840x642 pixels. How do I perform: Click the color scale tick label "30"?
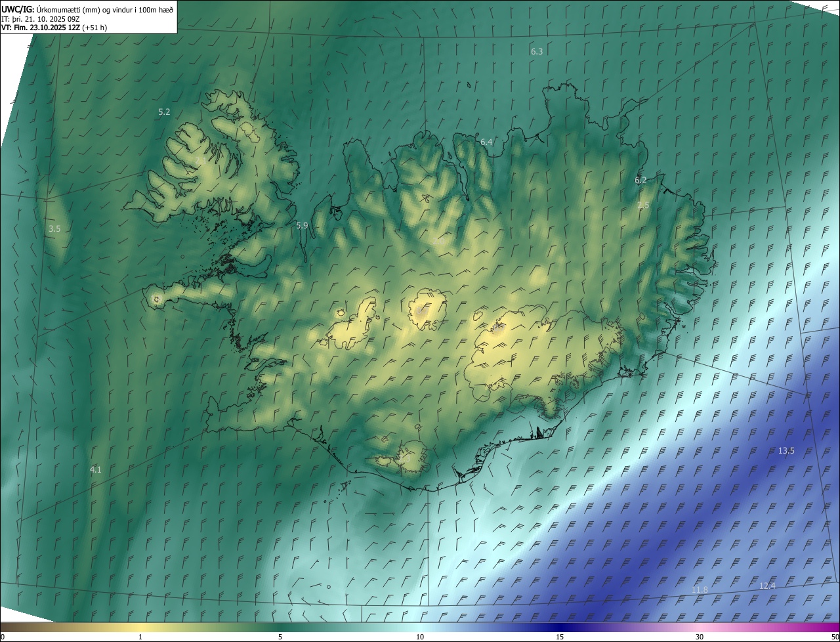click(x=700, y=637)
